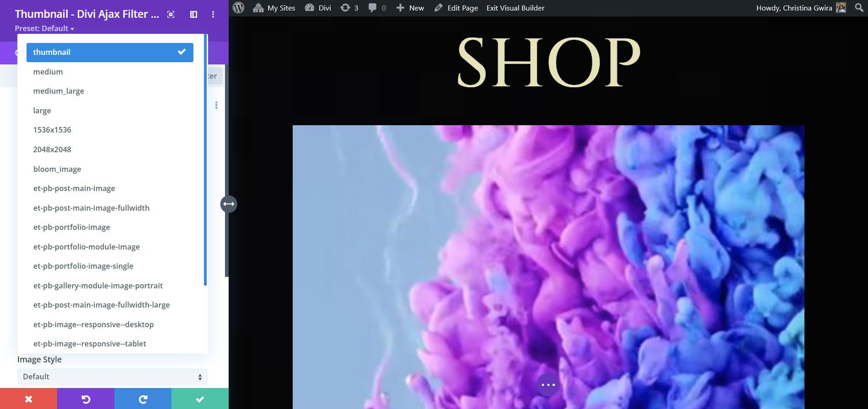Image resolution: width=868 pixels, height=409 pixels.
Task: Open the Image Style Default dropdown
Action: 113,377
